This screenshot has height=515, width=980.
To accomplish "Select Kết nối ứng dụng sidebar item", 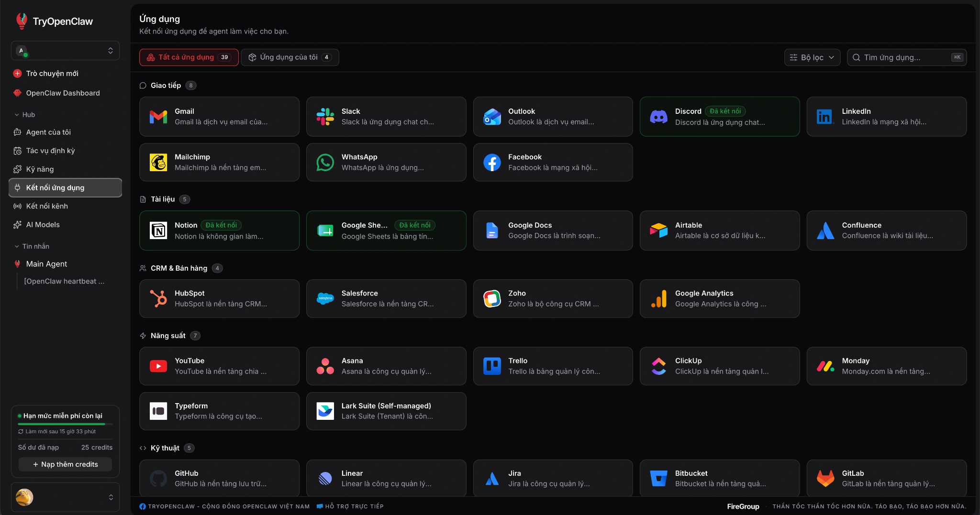I will (65, 187).
